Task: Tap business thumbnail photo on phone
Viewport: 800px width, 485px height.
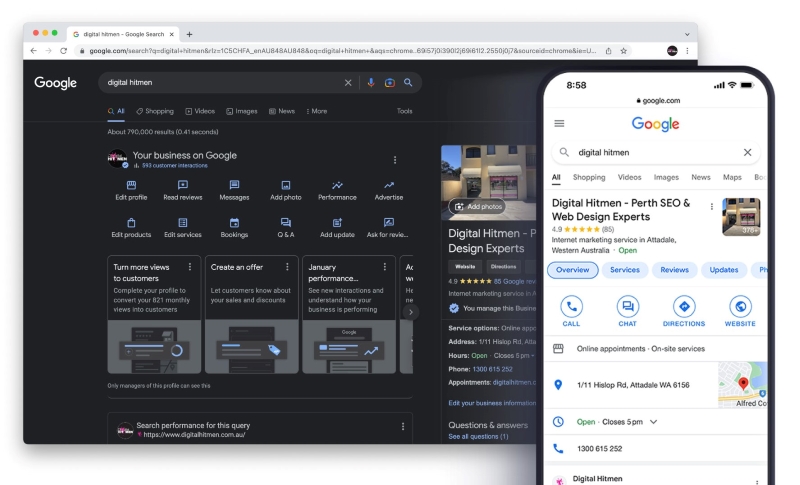Action: [x=741, y=216]
